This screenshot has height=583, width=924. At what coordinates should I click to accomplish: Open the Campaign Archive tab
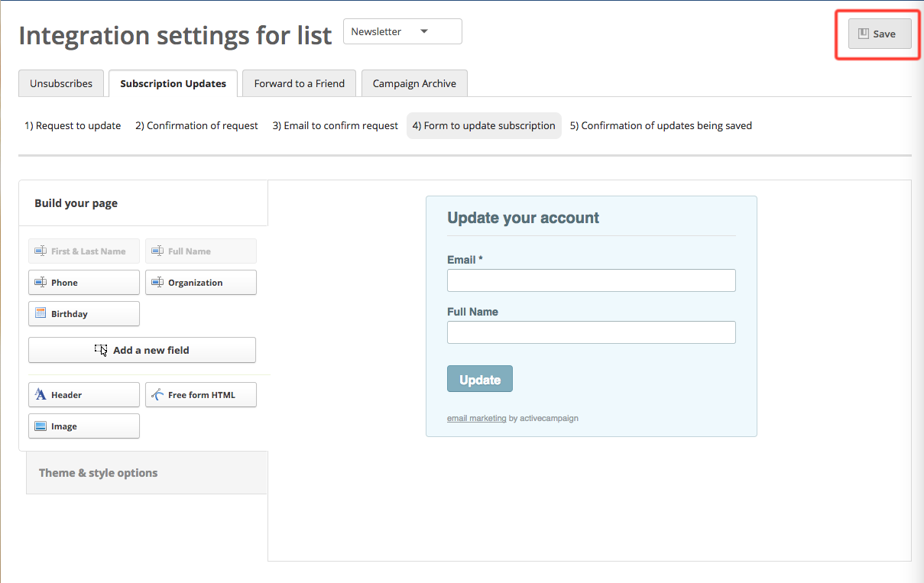pyautogui.click(x=414, y=83)
